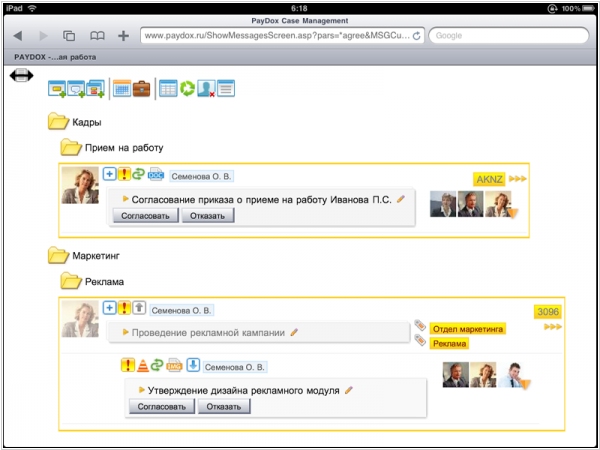
Task: Click Семенова О. В. name in campaign card
Action: [x=181, y=310]
